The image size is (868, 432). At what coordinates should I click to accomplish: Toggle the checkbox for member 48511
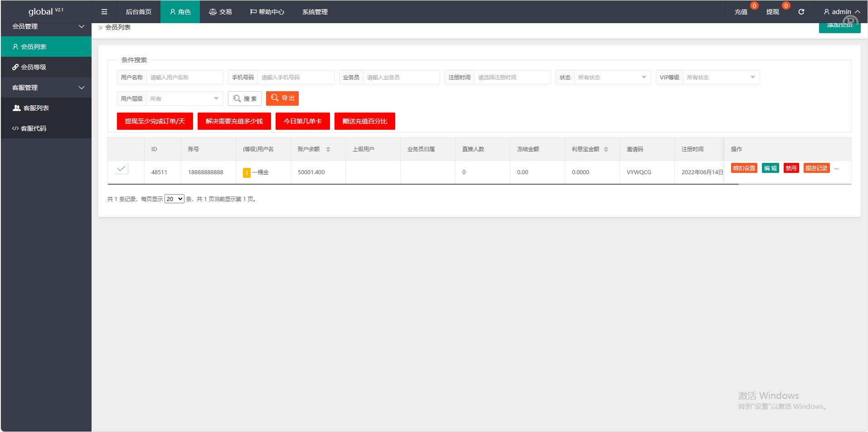[121, 169]
